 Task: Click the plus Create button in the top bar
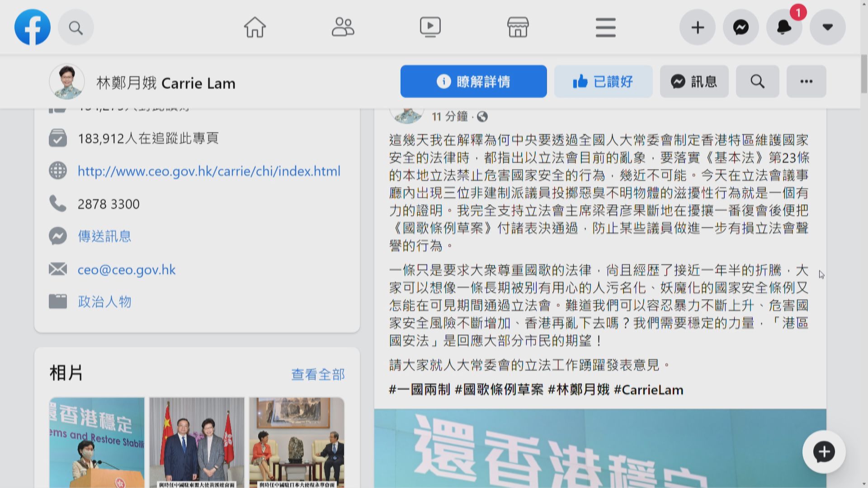(x=697, y=28)
